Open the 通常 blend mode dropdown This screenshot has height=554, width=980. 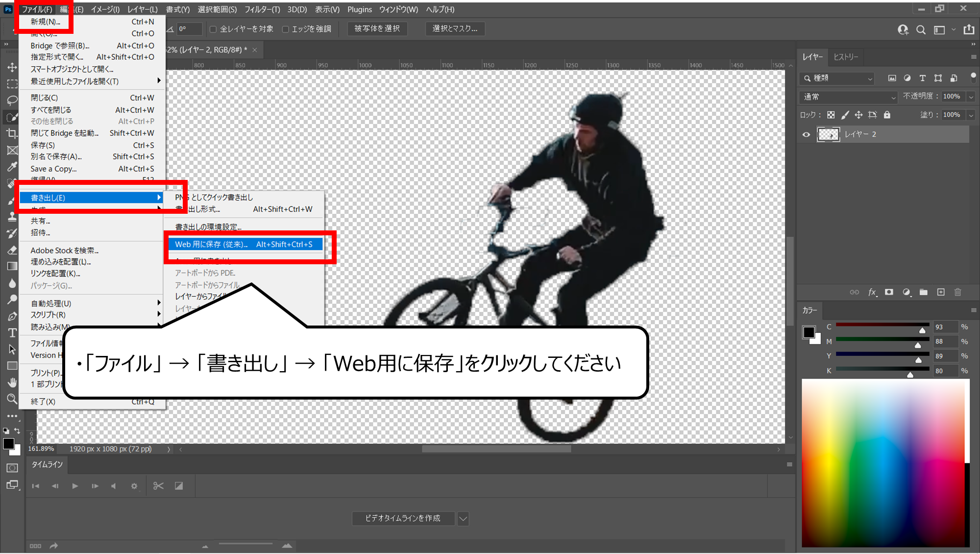pos(849,97)
